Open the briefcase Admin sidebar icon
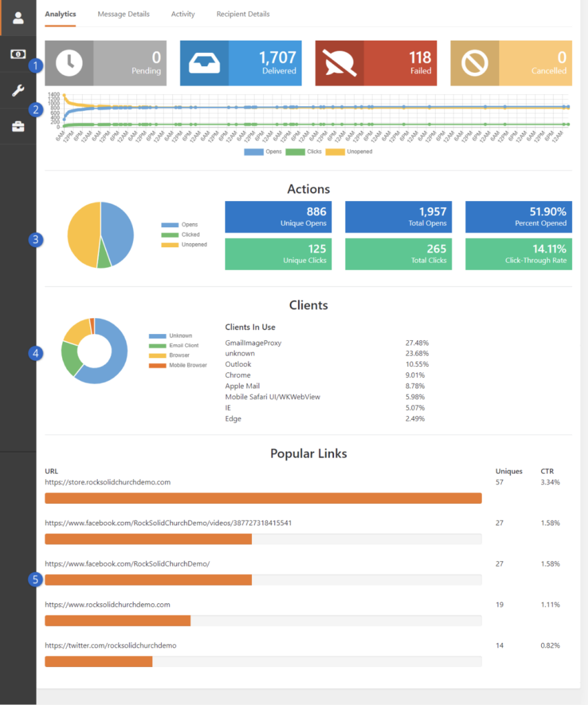The height and width of the screenshot is (705, 588). click(x=18, y=127)
